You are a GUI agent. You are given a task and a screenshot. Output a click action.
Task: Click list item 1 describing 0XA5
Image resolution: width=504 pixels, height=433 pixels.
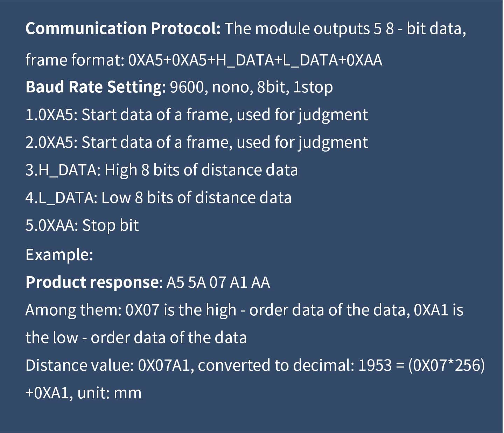(196, 115)
